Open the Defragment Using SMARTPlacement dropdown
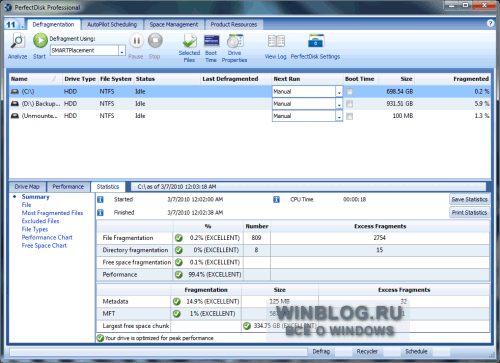 tap(122, 51)
